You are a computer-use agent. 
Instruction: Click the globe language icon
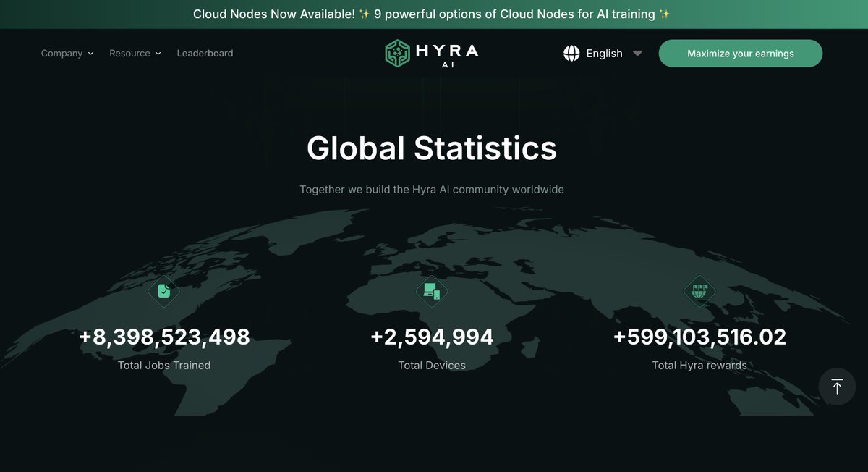(571, 53)
